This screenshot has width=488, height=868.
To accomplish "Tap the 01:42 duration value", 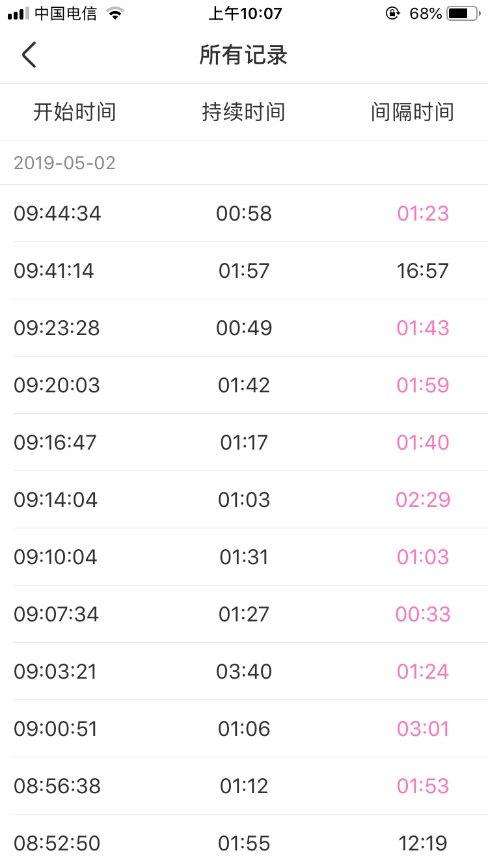I will [244, 385].
